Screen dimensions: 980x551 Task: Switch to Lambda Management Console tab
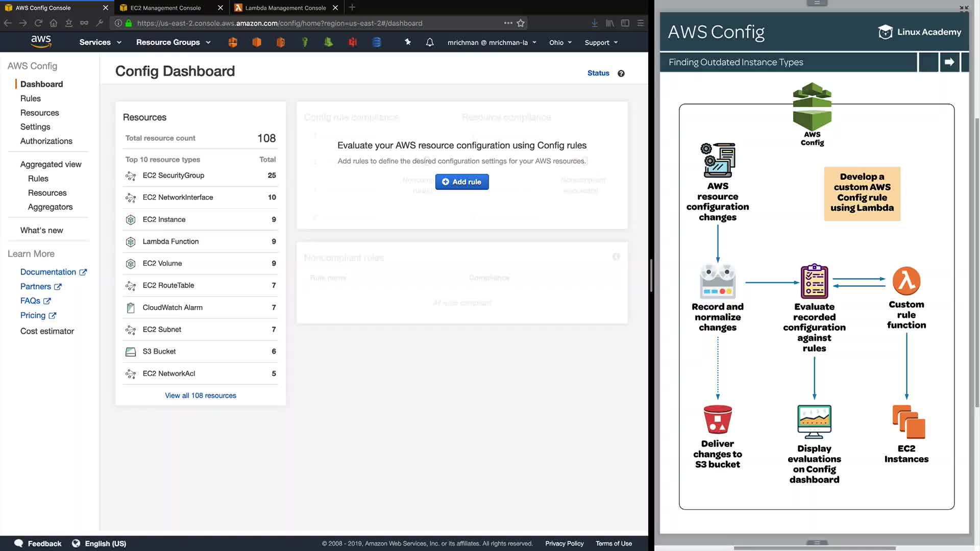(285, 8)
